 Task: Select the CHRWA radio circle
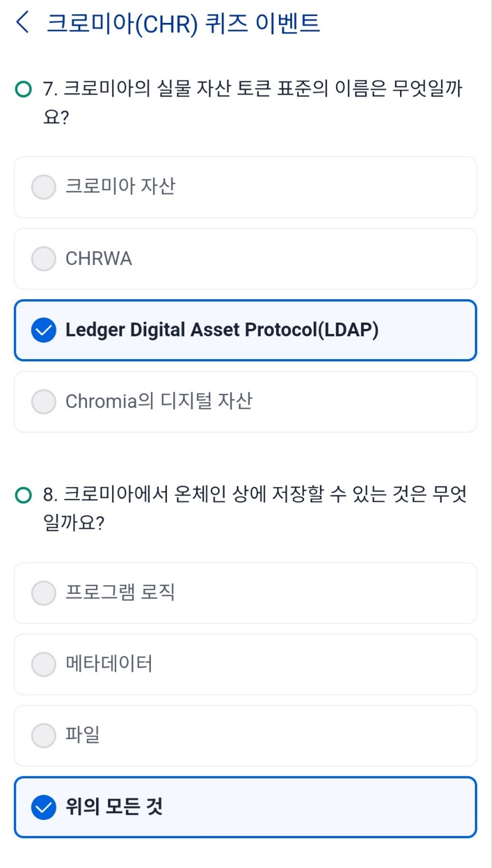(x=44, y=259)
